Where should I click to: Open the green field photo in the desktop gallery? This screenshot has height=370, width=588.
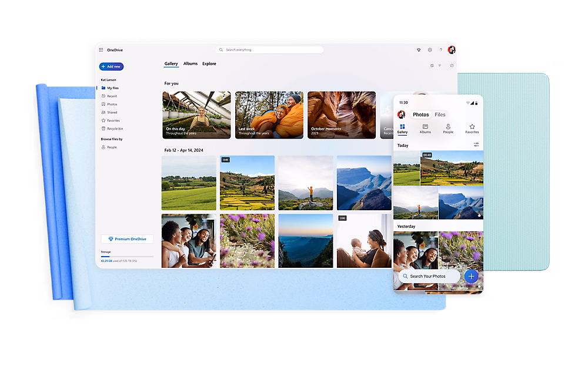189,183
